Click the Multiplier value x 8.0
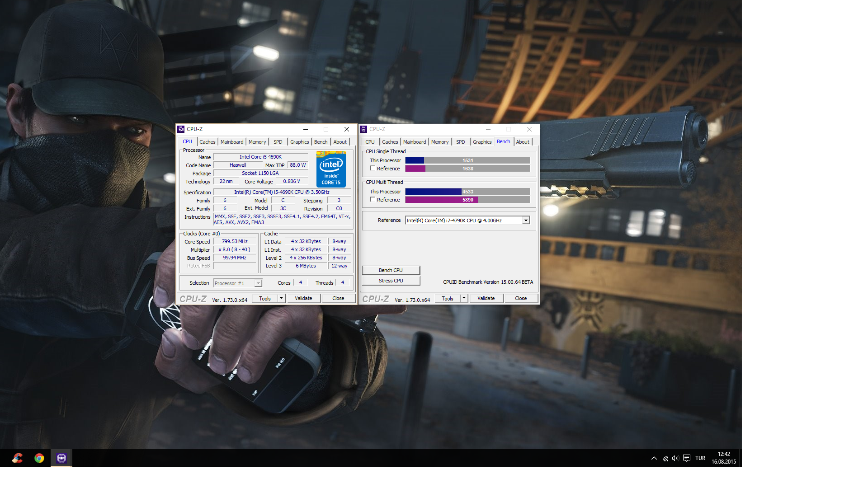The width and height of the screenshot is (868, 488). 235,250
